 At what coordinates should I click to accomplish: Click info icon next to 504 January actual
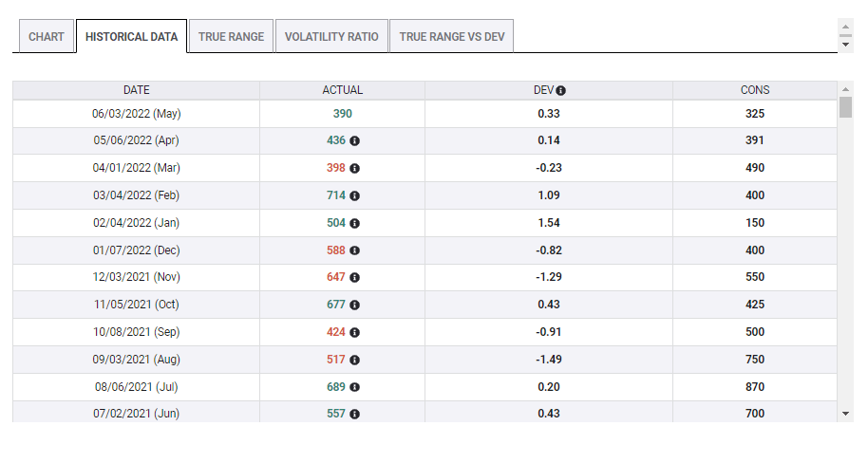pos(354,223)
